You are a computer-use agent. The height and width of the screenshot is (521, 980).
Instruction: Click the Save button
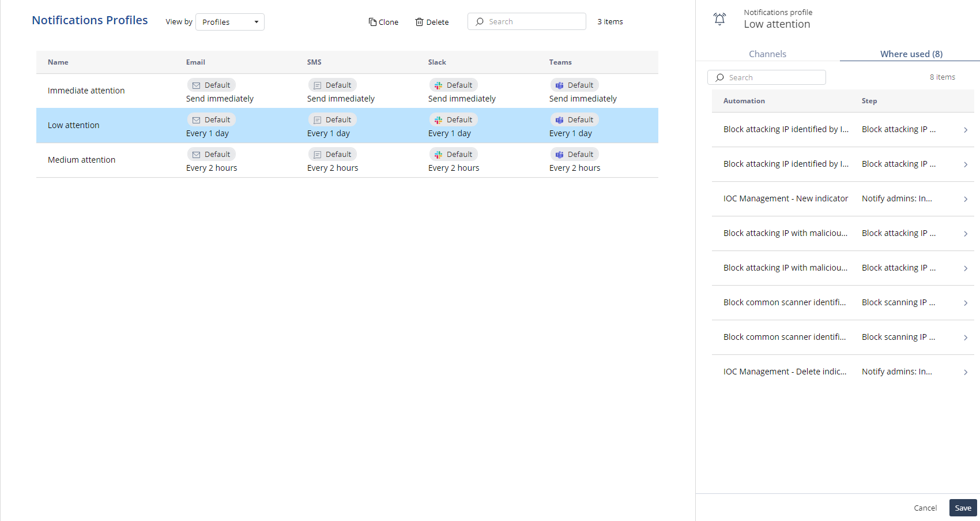(963, 508)
